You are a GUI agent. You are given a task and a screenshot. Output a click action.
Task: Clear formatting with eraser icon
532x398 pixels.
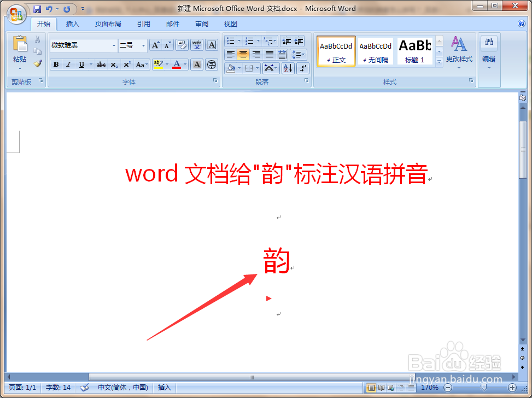pyautogui.click(x=182, y=45)
